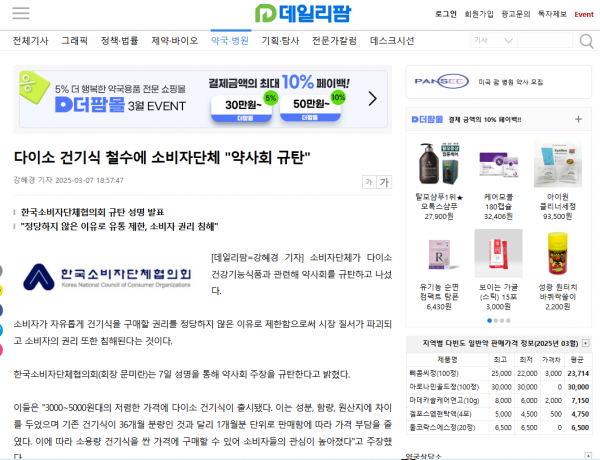Click the 30만원~ 5% payback button
The width and height of the screenshot is (600, 460).
(x=242, y=108)
